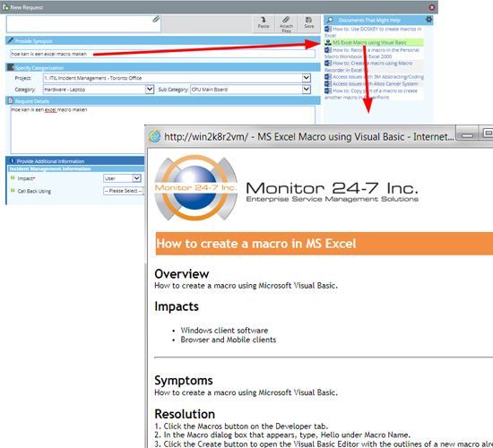
Task: Click the 'How to create a macro in MS Excel' banner
Action: (324, 244)
